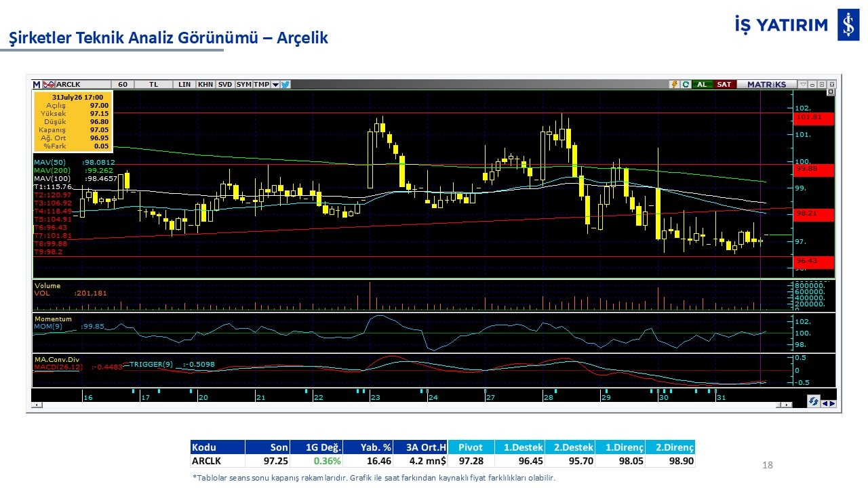Screen dimensions: 868x488
Task: Click the left arrow icon at bottom-right
Action: click(x=825, y=403)
